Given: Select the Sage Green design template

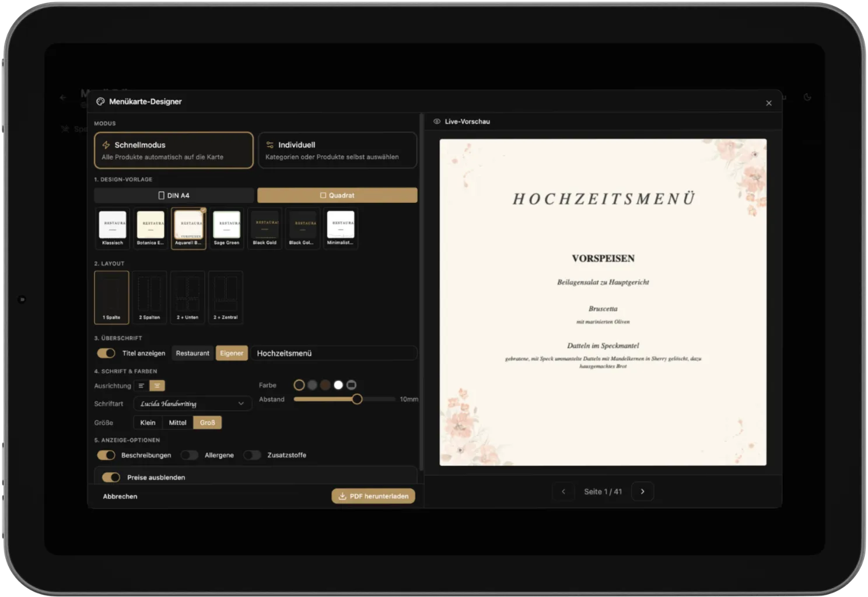Looking at the screenshot, I should click(226, 228).
